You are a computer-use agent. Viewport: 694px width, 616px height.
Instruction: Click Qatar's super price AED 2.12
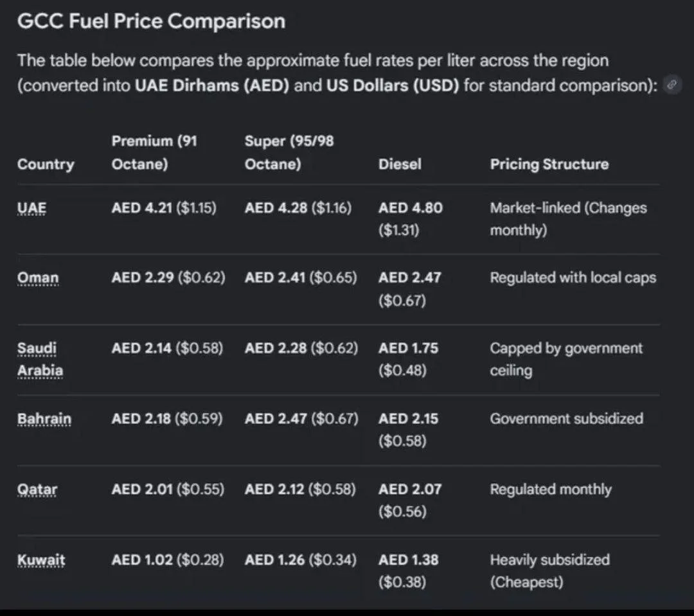[274, 489]
